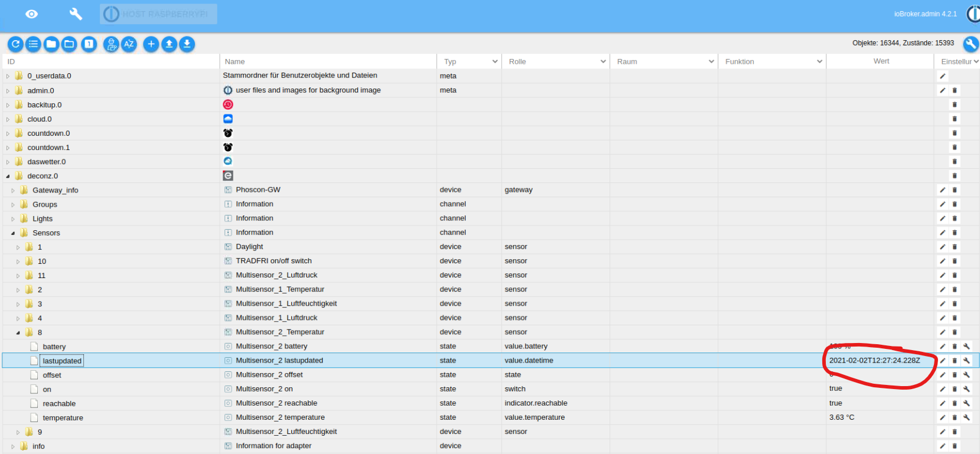980x454 pixels.
Task: Open custom settings wrench for battery state
Action: 966,347
